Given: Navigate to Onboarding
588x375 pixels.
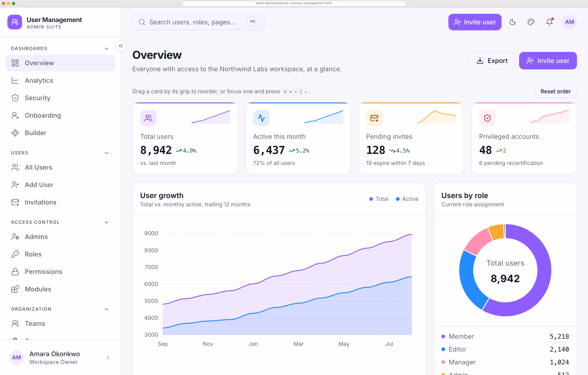Looking at the screenshot, I should click(x=60, y=115).
